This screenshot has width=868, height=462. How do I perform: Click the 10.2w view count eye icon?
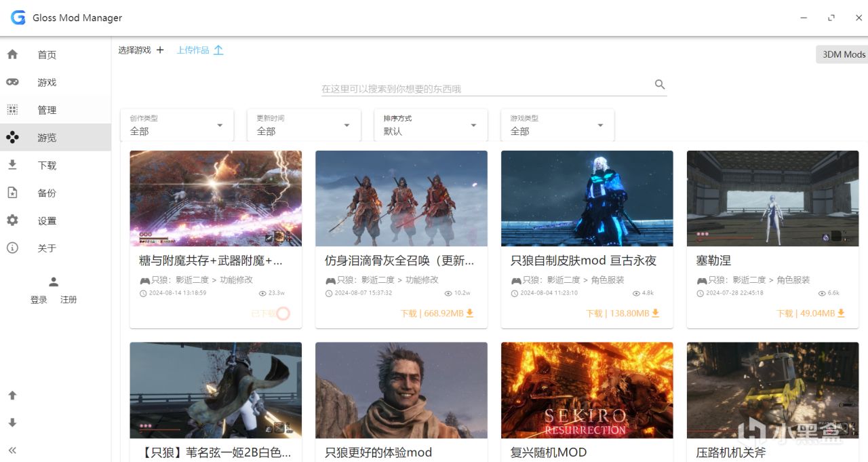[x=448, y=293]
